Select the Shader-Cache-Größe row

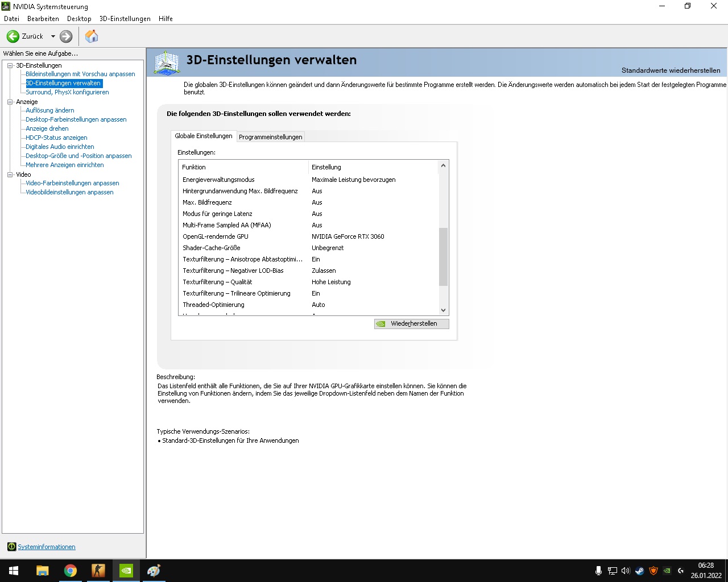click(x=308, y=248)
